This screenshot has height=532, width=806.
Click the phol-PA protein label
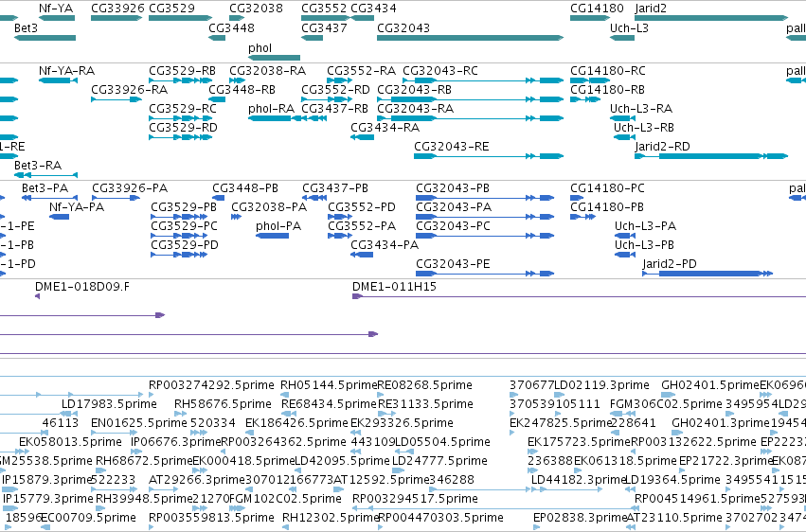(x=278, y=226)
